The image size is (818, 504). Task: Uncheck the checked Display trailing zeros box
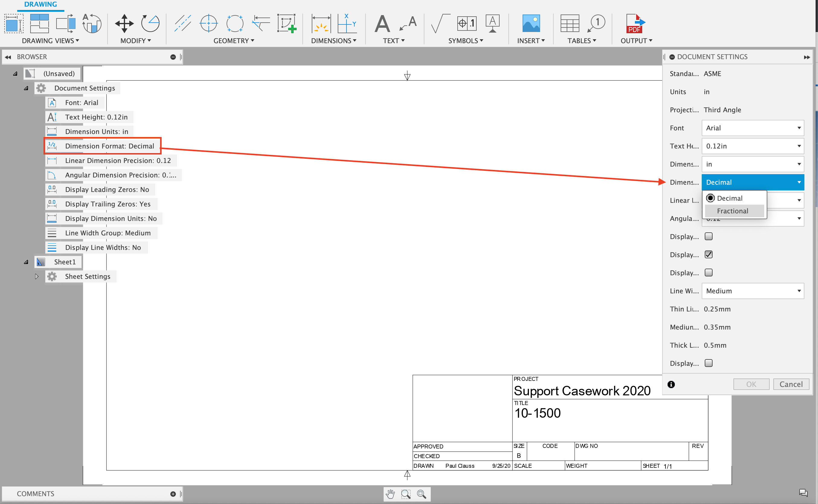[x=709, y=254]
